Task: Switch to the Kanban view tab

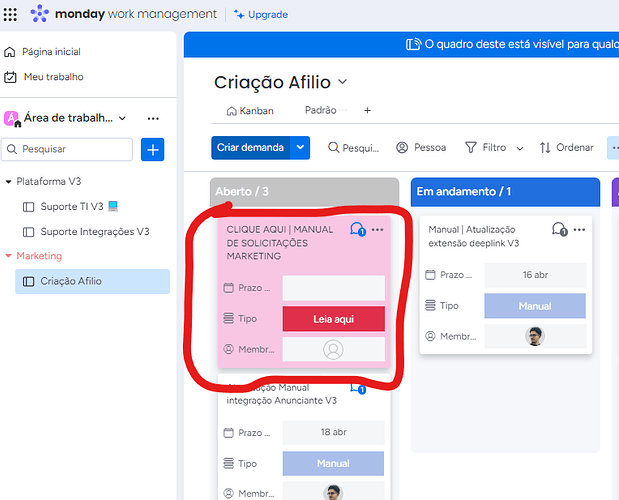Action: point(250,111)
